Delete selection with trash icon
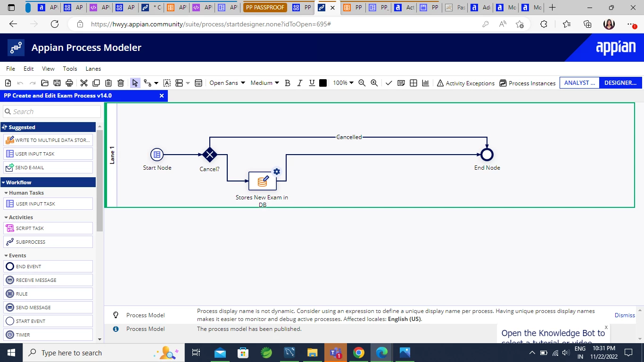644x362 pixels. [121, 83]
